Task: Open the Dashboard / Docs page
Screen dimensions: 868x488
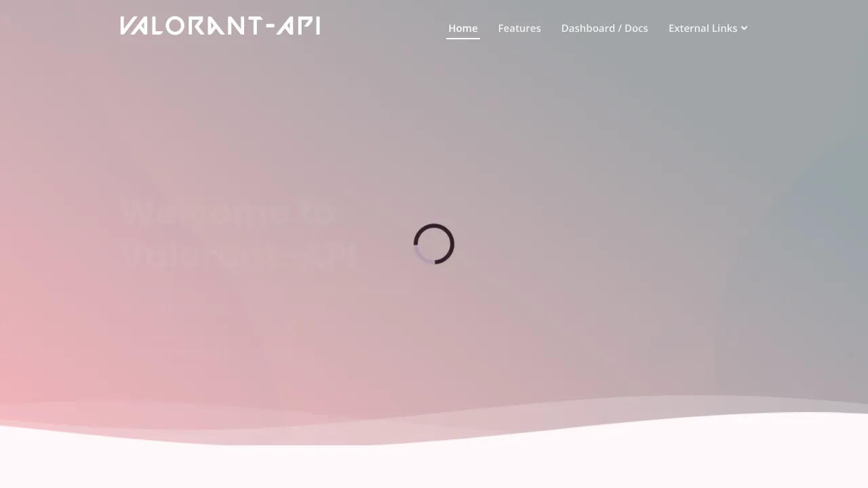Action: coord(605,28)
